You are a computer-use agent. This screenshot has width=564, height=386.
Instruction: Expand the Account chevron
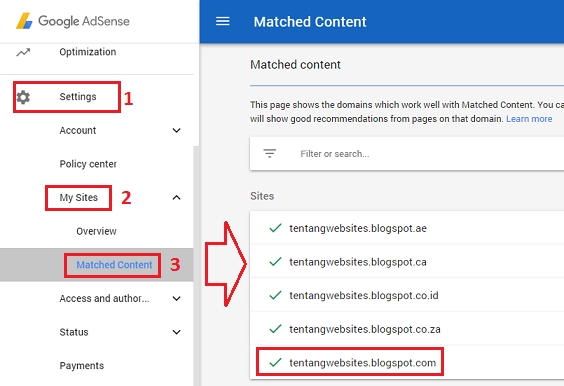(x=176, y=130)
